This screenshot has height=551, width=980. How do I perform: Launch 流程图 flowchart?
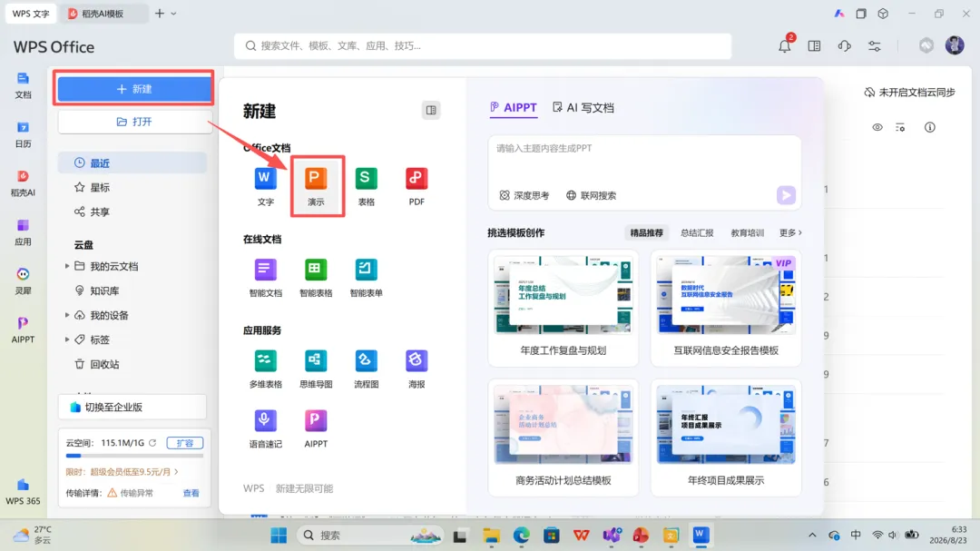click(367, 369)
